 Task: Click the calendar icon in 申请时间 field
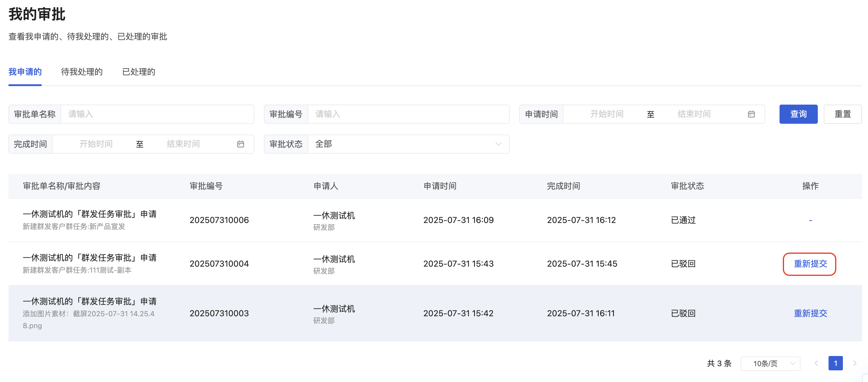pos(751,114)
